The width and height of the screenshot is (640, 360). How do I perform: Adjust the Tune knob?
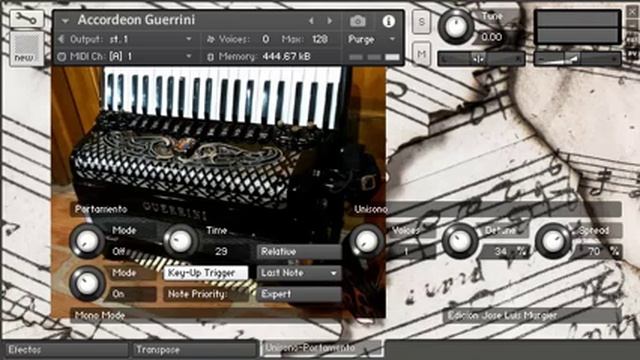click(x=456, y=27)
